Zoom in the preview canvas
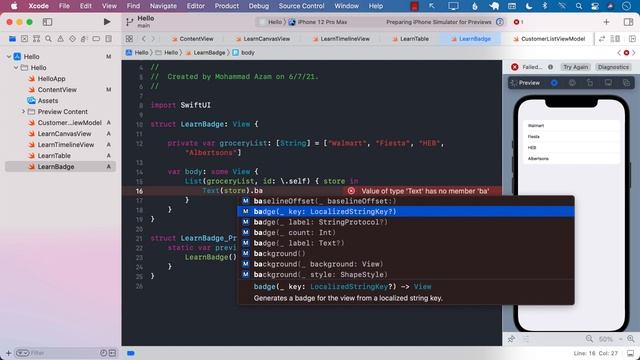Screen dimensions: 640x360 pos(631,339)
